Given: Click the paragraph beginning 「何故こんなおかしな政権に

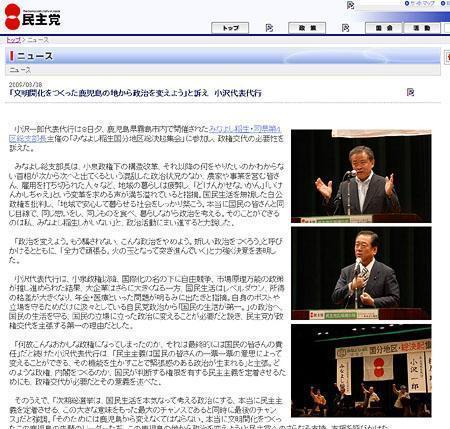Looking at the screenshot, I should pos(147,363).
